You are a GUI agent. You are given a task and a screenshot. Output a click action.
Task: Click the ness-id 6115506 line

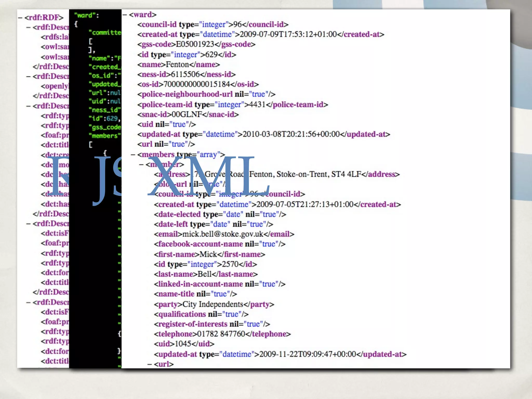pos(187,74)
